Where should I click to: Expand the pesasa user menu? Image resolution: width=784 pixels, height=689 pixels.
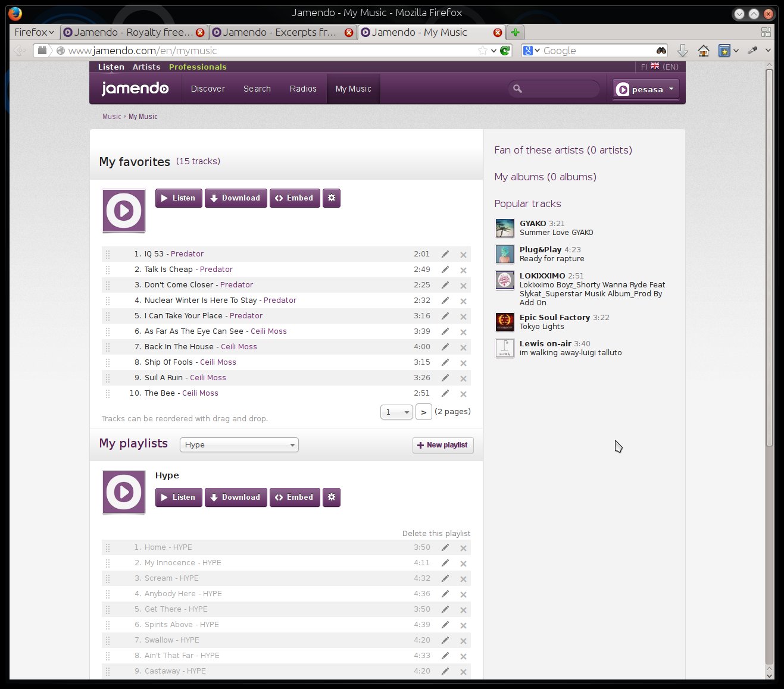click(646, 89)
